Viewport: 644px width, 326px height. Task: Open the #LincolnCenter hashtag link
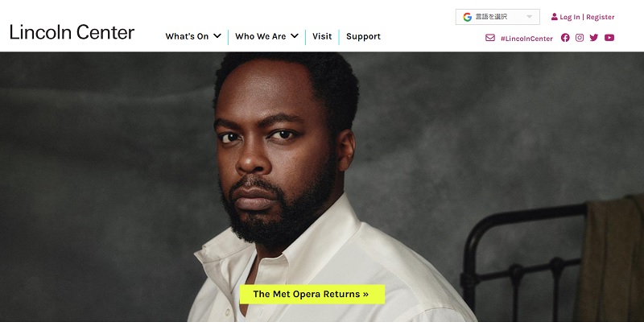click(x=526, y=39)
